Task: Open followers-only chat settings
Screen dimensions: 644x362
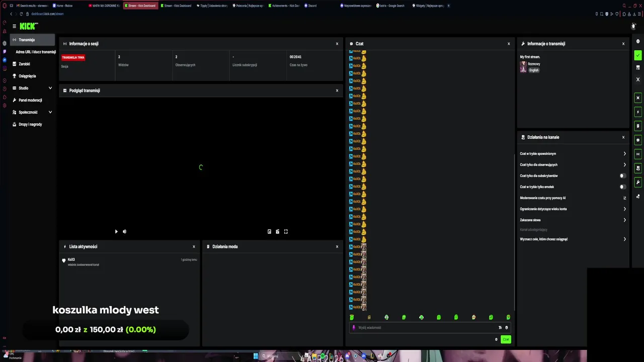Action: tap(573, 165)
